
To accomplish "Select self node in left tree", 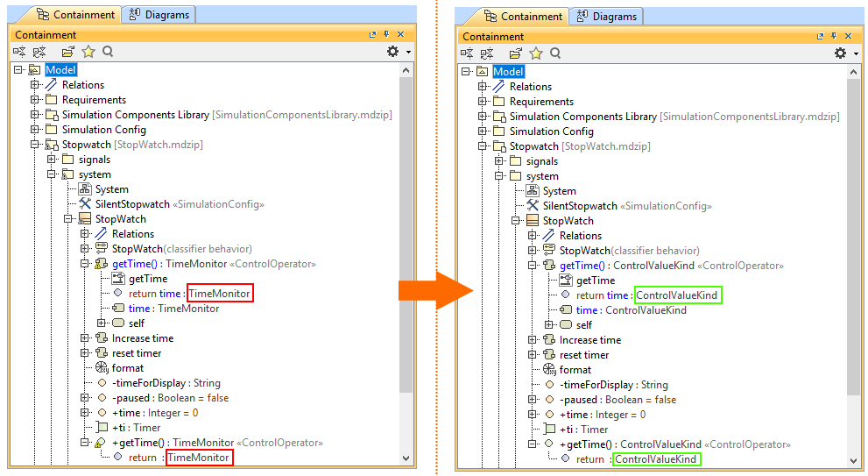I will click(136, 323).
